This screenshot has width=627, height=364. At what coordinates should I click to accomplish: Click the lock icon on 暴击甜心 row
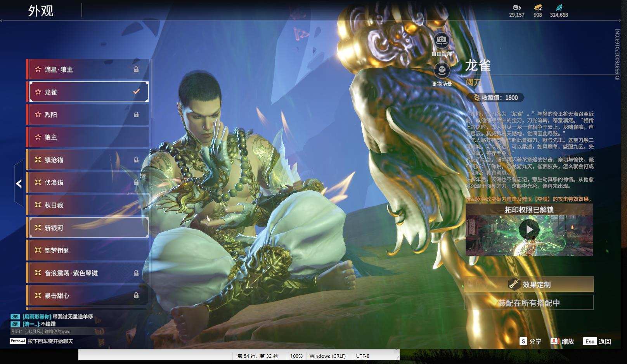click(x=136, y=295)
